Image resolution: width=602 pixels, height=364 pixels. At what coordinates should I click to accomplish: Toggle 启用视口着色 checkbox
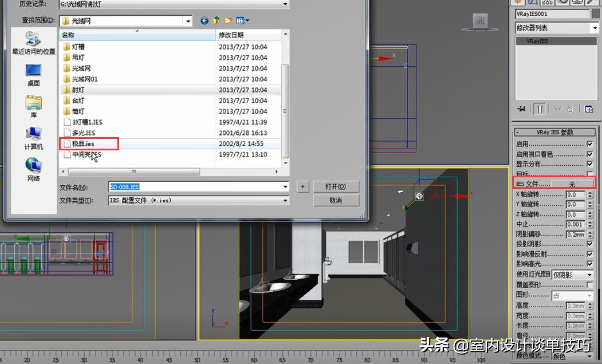click(x=589, y=154)
